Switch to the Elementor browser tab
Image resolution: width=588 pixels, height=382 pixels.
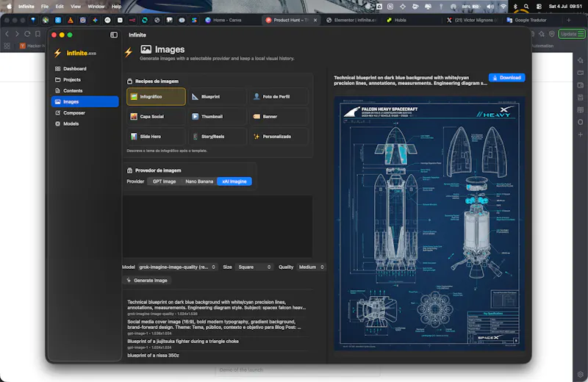[352, 21]
